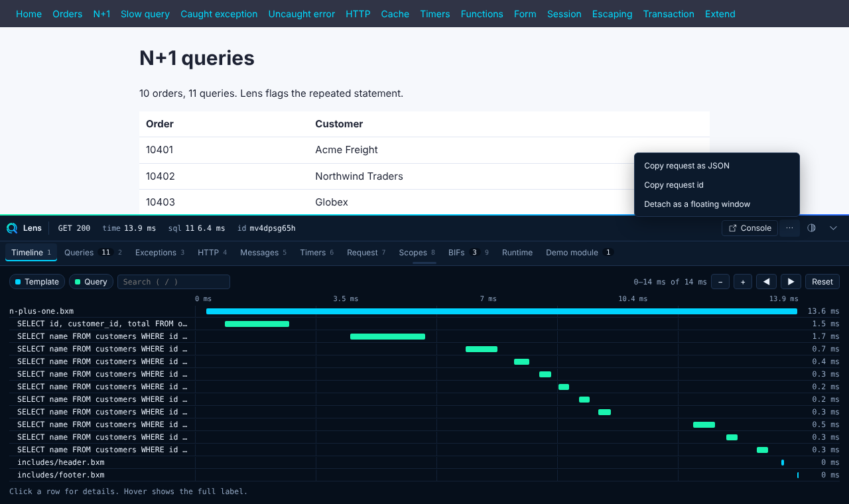Open the more options ellipsis menu

(789, 228)
